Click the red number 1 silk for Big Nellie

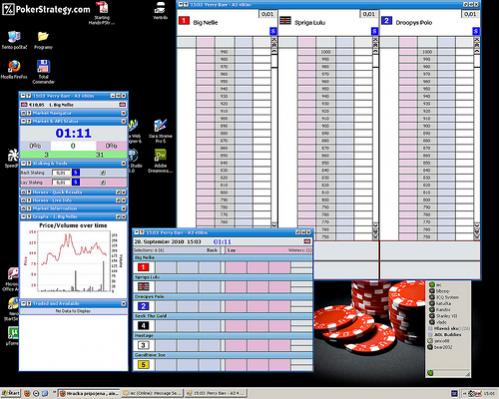[x=143, y=267]
